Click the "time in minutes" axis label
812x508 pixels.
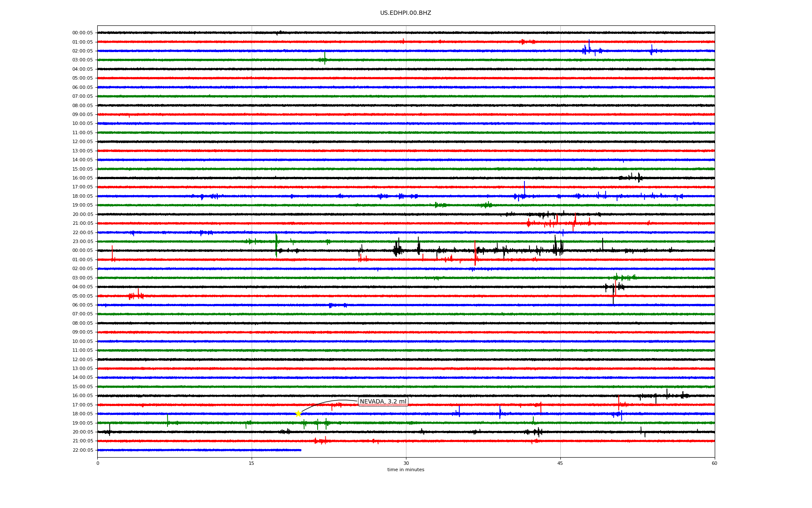pyautogui.click(x=406, y=470)
